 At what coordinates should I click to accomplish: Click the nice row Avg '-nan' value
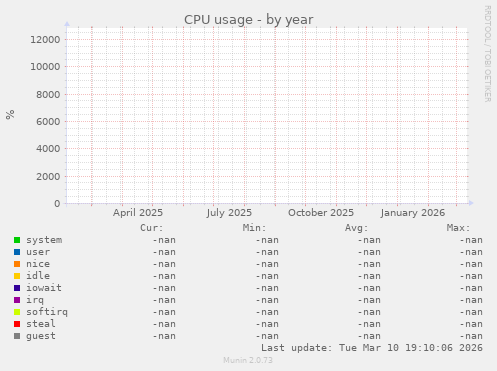(369, 264)
